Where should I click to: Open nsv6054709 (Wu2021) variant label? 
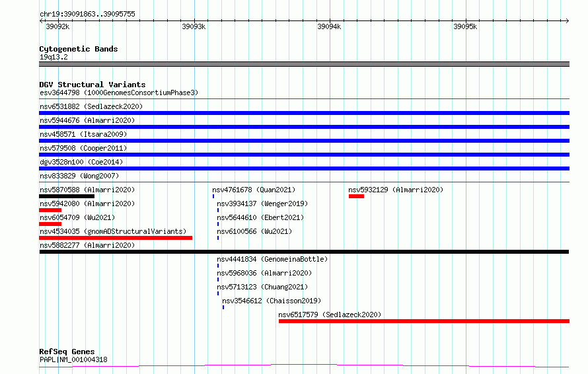pos(77,217)
